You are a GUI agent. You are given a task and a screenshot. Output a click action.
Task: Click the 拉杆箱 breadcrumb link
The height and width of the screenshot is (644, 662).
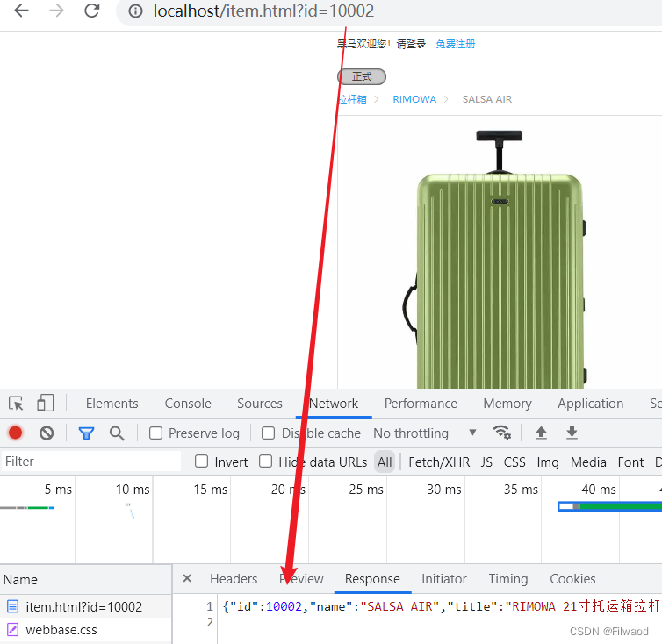(352, 99)
